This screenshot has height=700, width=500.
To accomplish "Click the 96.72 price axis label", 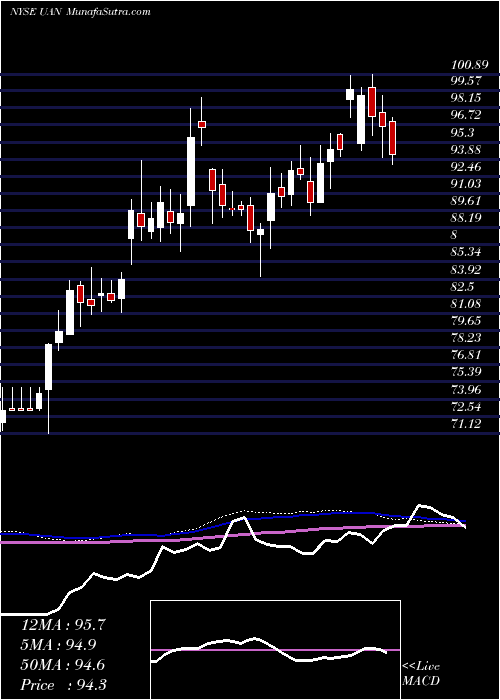I will [466, 116].
